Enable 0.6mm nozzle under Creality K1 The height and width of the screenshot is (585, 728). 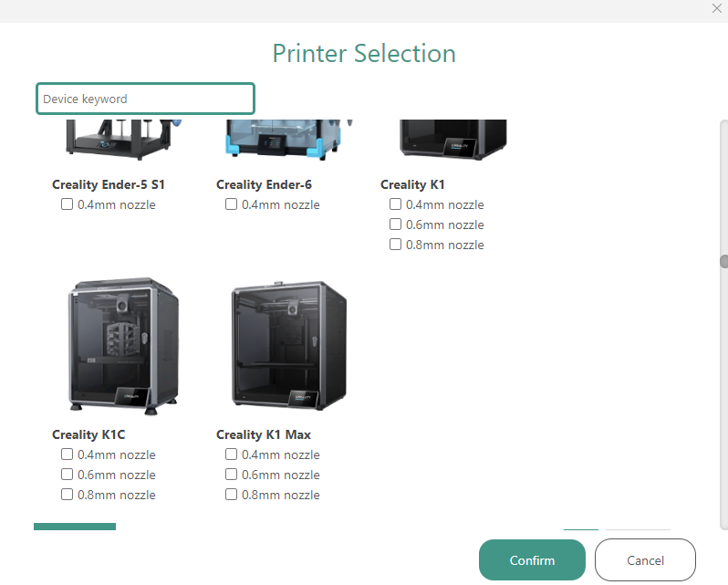395,225
